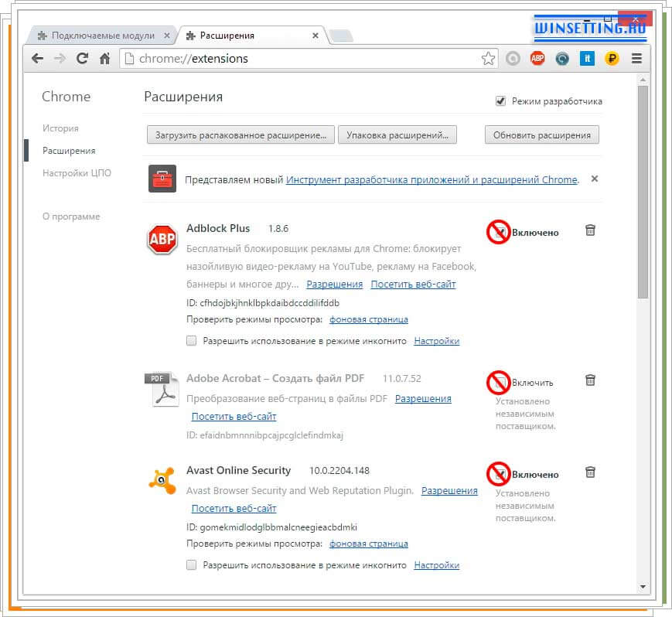Bookmark this page with the star icon
The image size is (672, 617).
tap(488, 58)
